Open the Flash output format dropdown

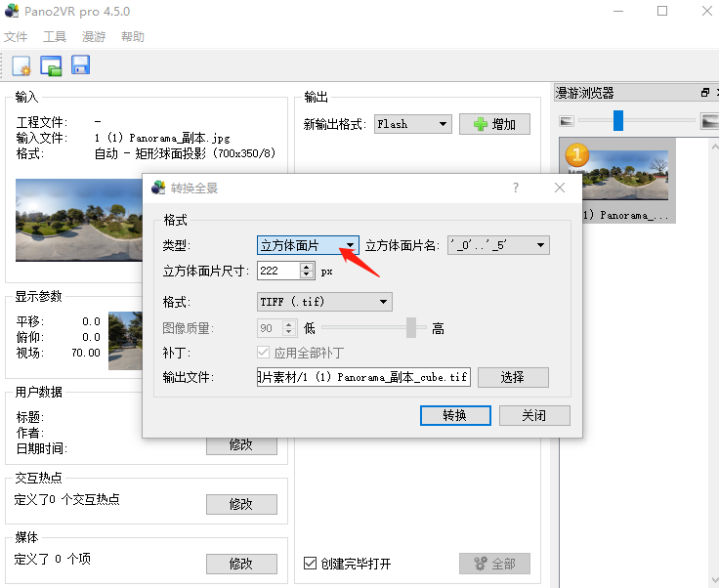click(412, 124)
